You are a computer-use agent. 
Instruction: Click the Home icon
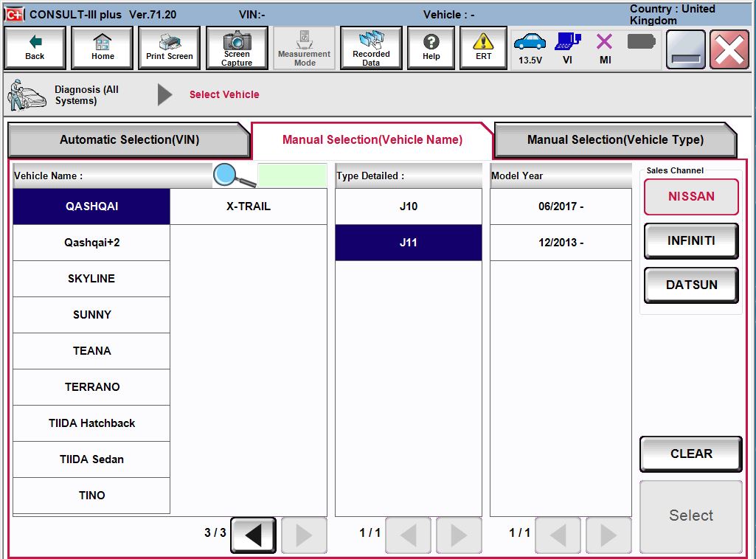coord(102,47)
